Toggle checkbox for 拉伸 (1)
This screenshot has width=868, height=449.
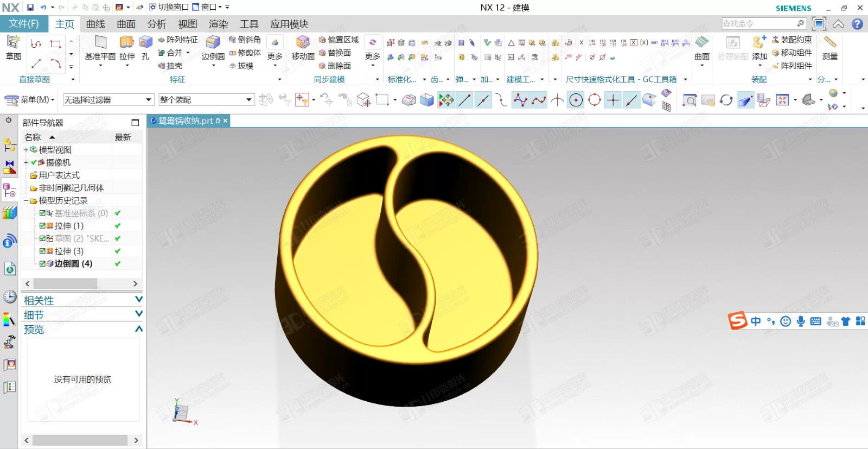coord(43,226)
